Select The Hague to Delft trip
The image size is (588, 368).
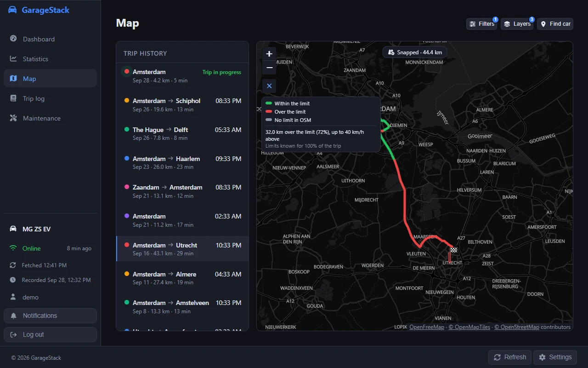click(x=182, y=134)
